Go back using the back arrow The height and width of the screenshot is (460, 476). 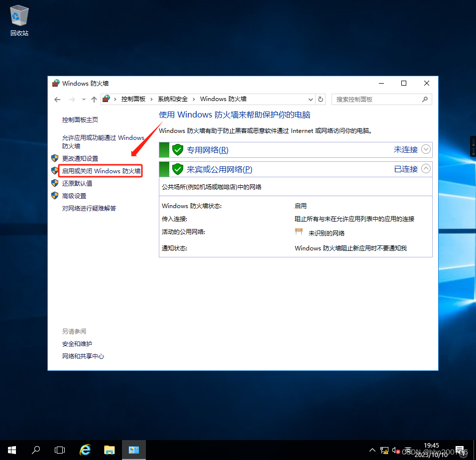(x=57, y=100)
